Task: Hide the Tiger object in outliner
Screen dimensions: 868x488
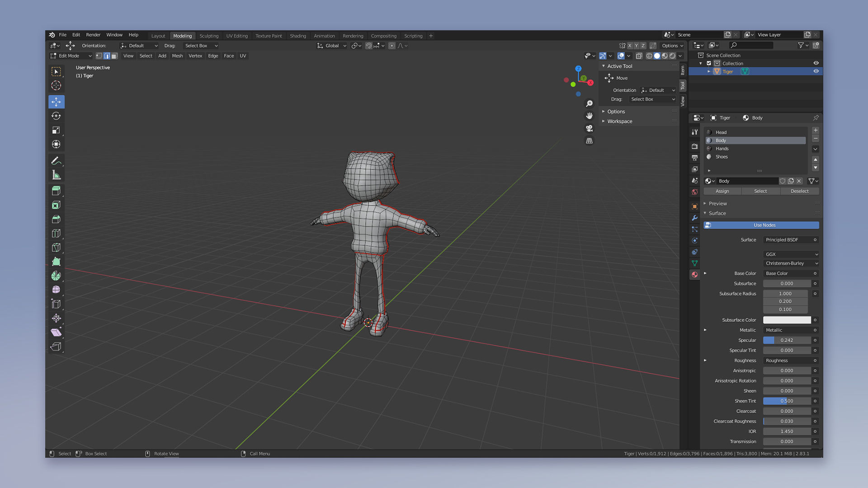Action: click(816, 71)
